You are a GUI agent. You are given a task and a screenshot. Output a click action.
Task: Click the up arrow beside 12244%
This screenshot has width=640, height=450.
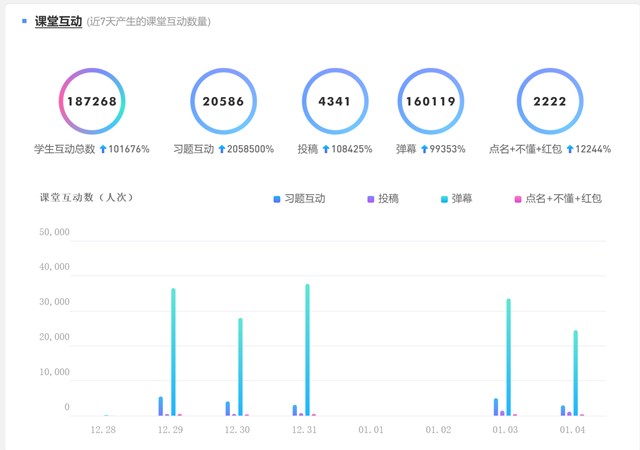pos(570,149)
